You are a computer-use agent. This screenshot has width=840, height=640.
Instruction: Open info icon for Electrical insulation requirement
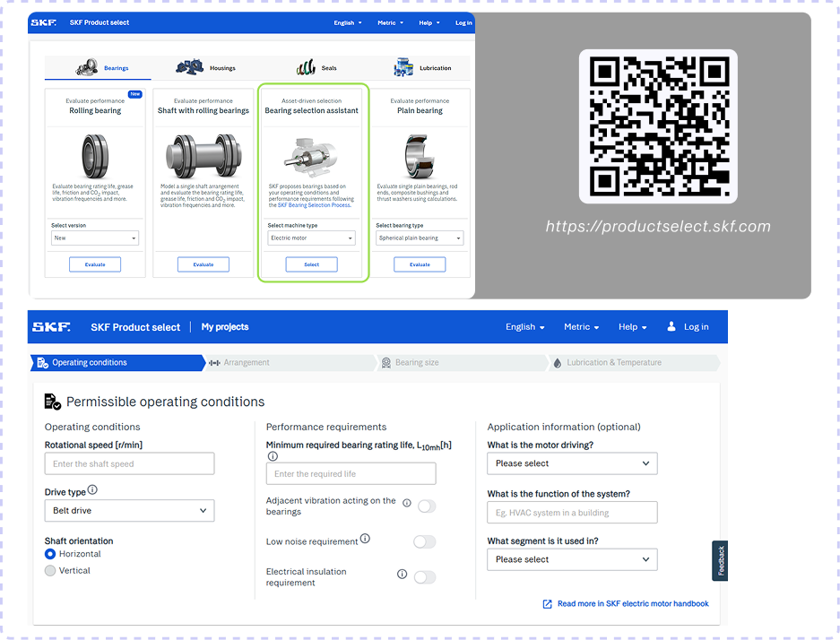[402, 575]
